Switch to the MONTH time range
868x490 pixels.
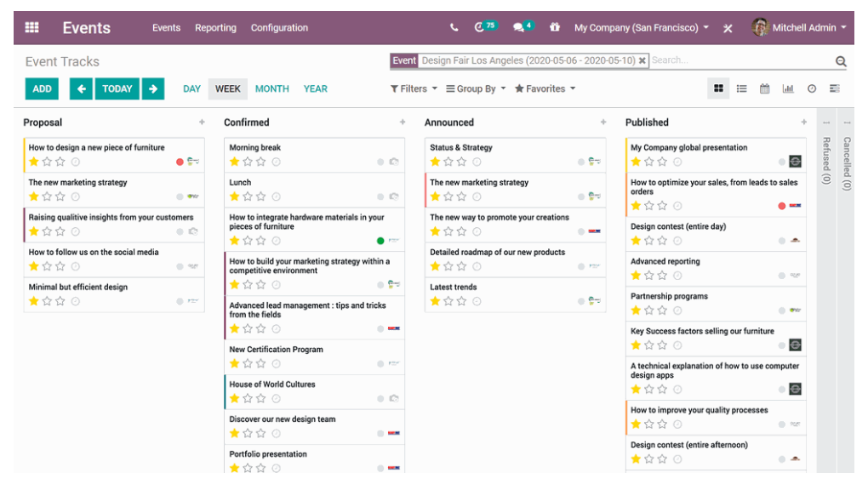[x=271, y=88]
